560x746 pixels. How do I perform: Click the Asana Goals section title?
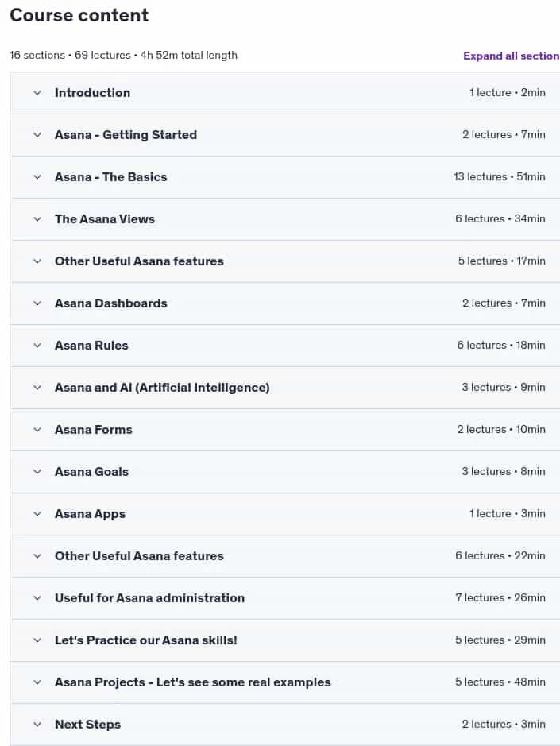coord(92,472)
